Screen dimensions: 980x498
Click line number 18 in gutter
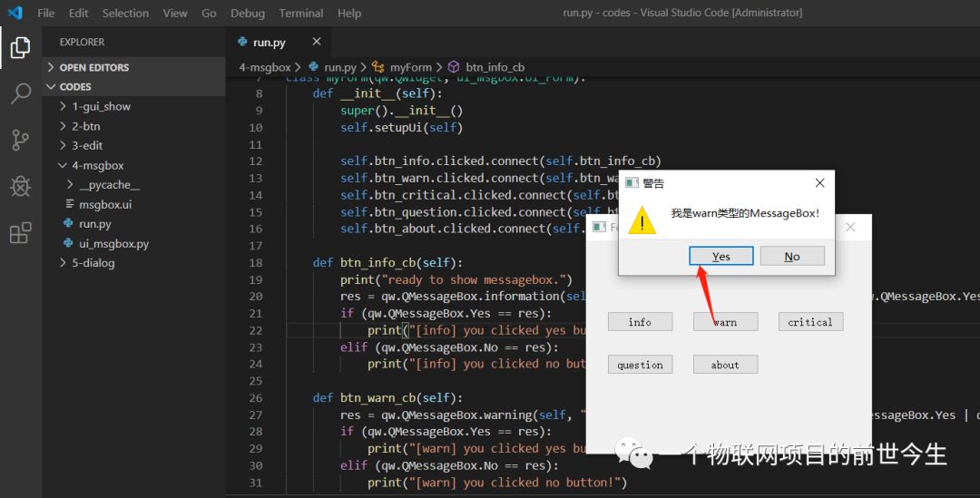[x=256, y=262]
